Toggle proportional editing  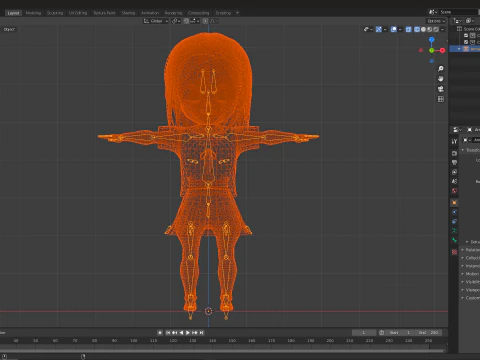point(205,21)
